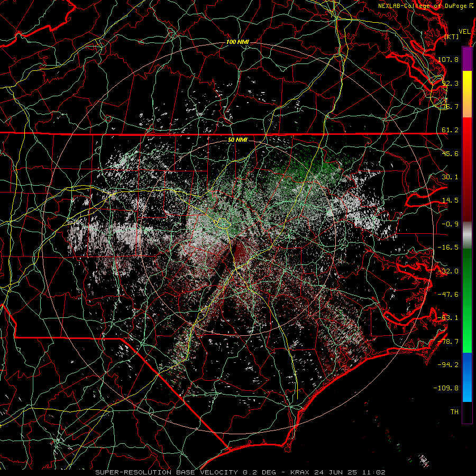Viewport: 476px width, 476px height.
Task: Click the 100 NMI range ring label
Action: pos(237,42)
